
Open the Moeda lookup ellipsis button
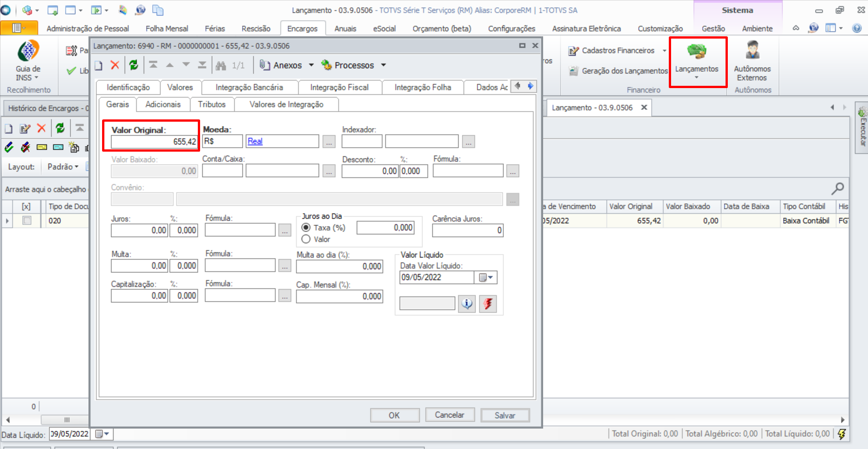(329, 142)
